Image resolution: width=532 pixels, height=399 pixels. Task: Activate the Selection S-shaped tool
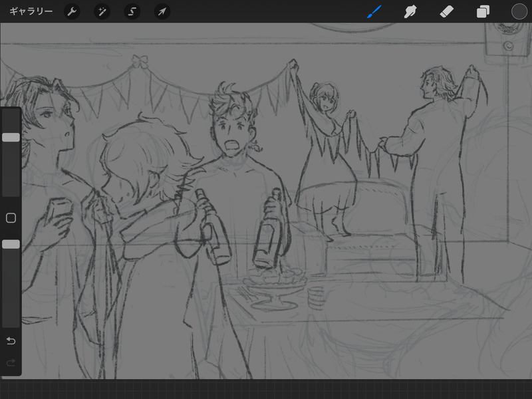(x=132, y=11)
